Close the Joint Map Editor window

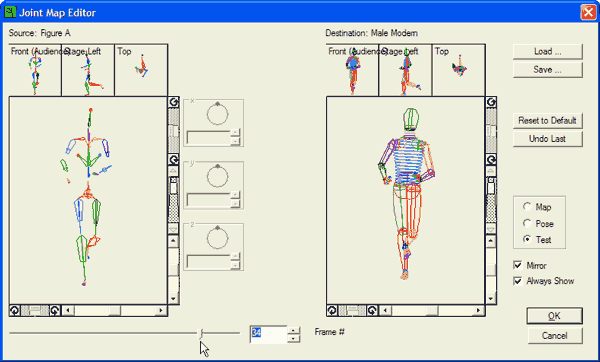click(x=588, y=12)
